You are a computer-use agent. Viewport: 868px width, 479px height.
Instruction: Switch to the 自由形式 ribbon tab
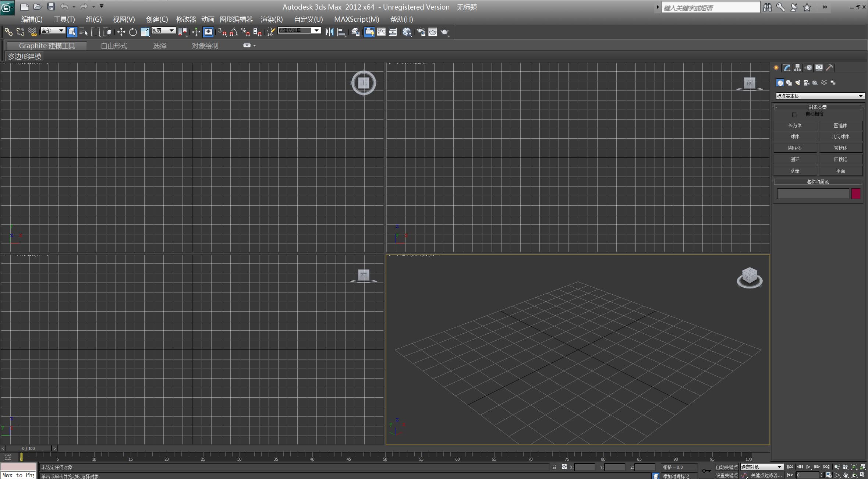tap(114, 46)
